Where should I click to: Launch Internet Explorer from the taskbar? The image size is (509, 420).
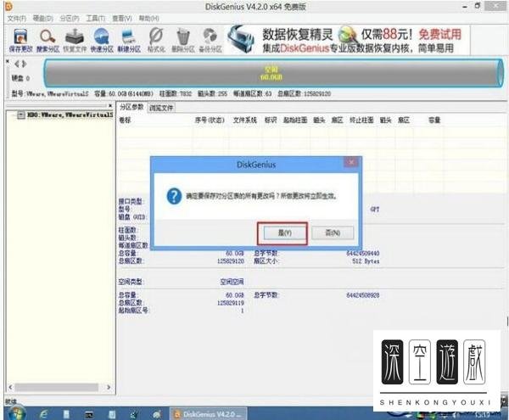pyautogui.click(x=43, y=414)
